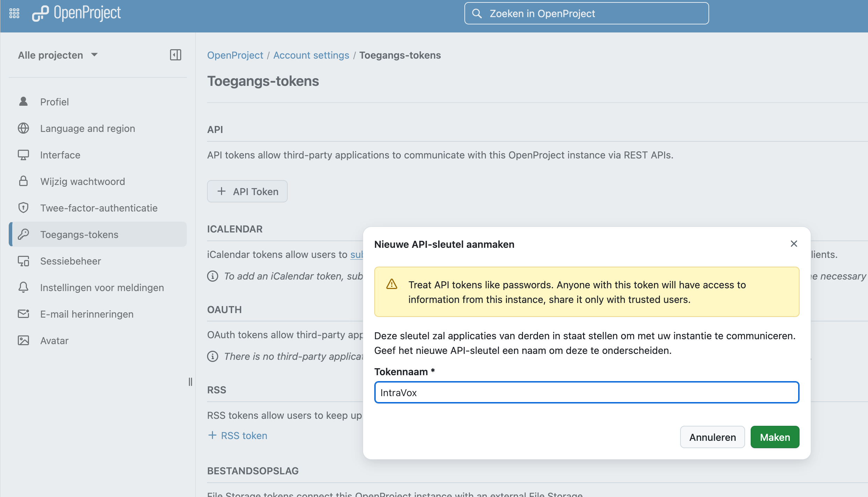Click the ICALENDAR section heading
This screenshot has width=868, height=497.
click(x=235, y=229)
